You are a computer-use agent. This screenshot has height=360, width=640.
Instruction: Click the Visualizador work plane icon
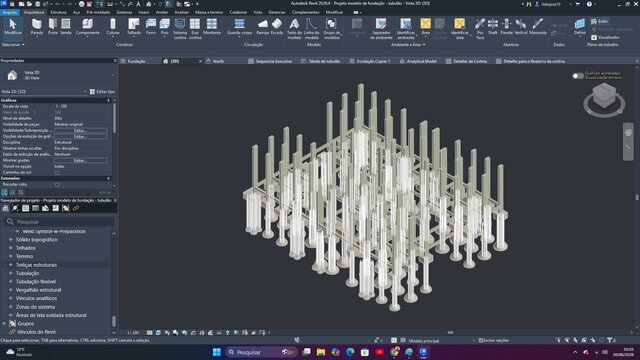pyautogui.click(x=594, y=37)
